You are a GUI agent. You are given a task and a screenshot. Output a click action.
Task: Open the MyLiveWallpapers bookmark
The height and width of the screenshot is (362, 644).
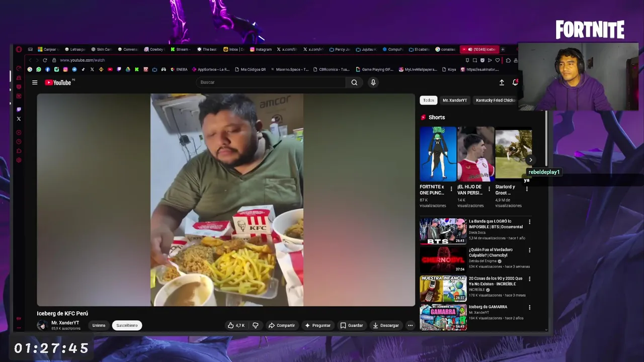tap(418, 69)
